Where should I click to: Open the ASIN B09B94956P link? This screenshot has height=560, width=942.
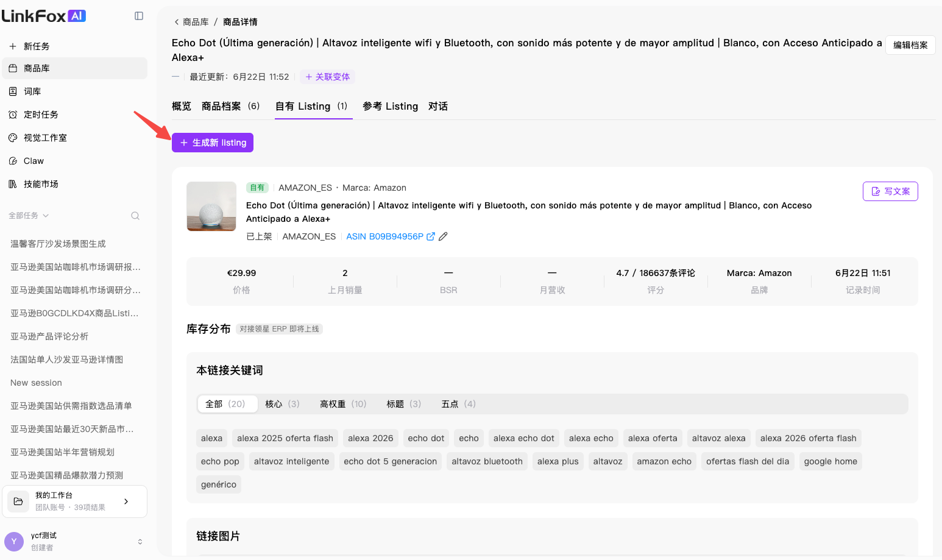[385, 236]
